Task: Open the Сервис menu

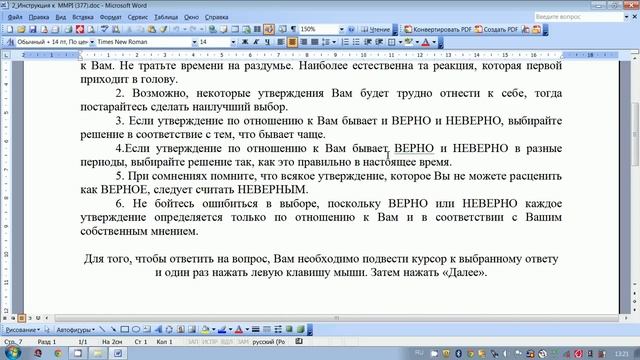Action: (138, 17)
